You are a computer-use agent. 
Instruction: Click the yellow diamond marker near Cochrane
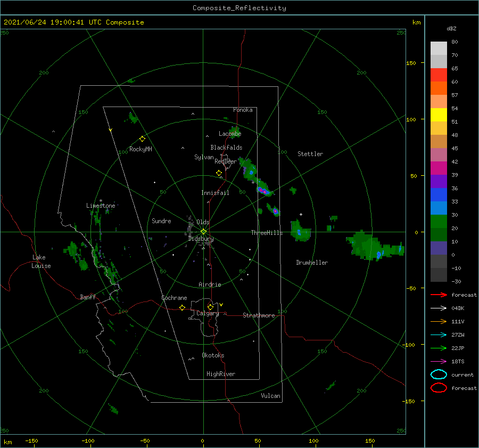pyautogui.click(x=182, y=307)
